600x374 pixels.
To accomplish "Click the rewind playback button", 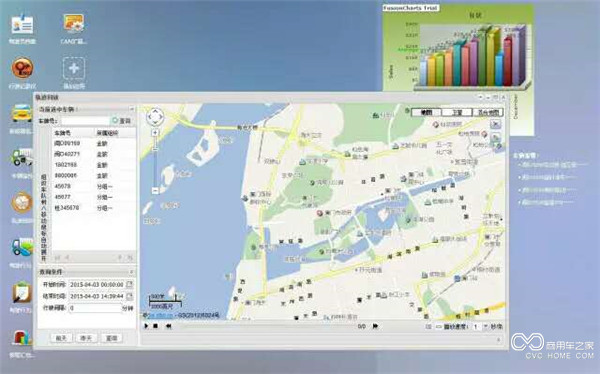I will click(168, 326).
